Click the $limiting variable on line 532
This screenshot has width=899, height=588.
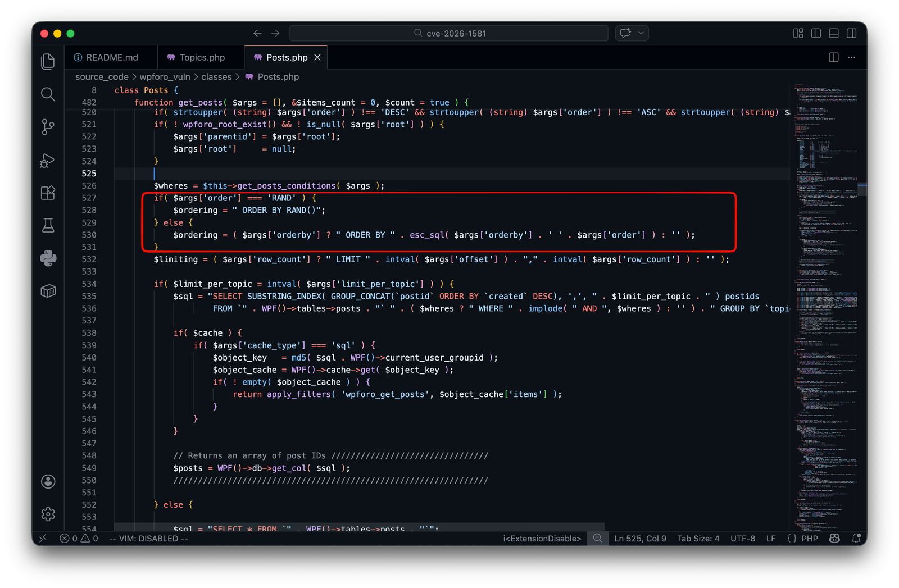click(176, 259)
